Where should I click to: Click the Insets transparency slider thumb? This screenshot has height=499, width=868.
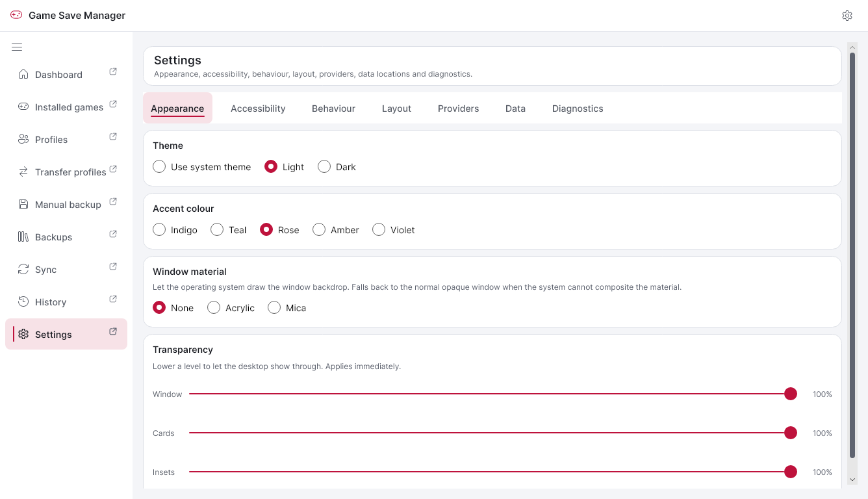[x=791, y=472]
